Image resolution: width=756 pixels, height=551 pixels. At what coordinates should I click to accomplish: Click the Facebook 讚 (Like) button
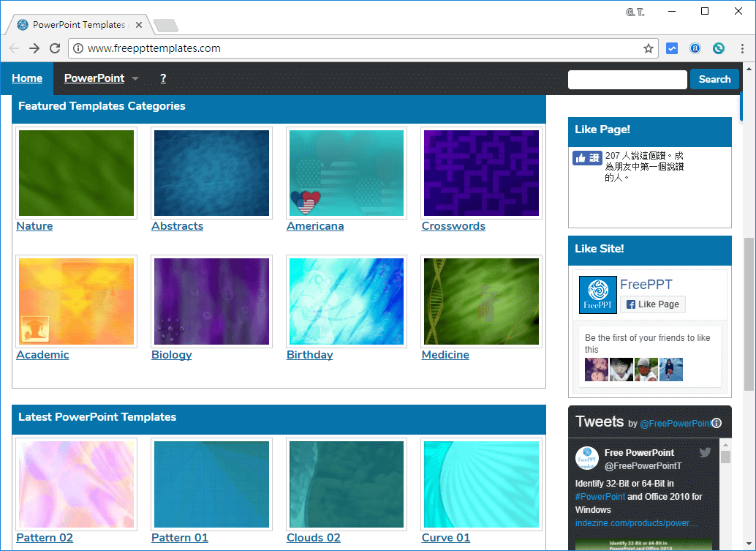pyautogui.click(x=587, y=157)
